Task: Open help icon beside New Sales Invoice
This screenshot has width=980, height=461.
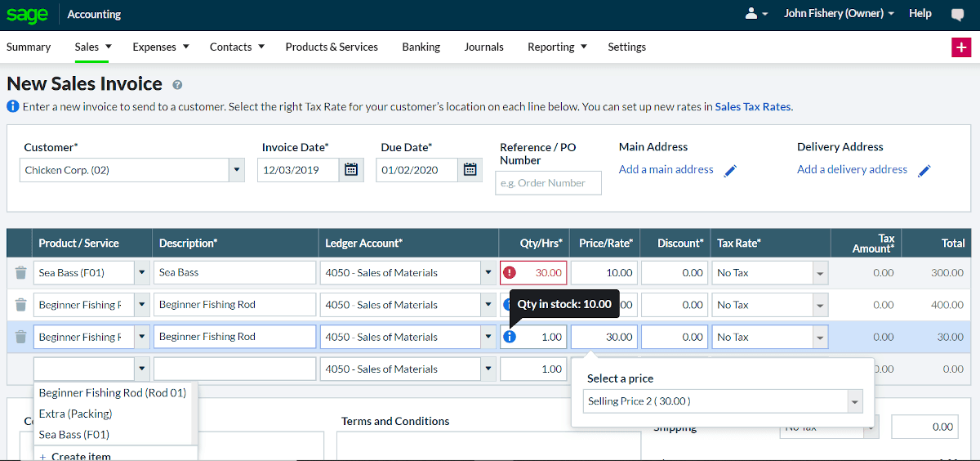Action: point(177,84)
